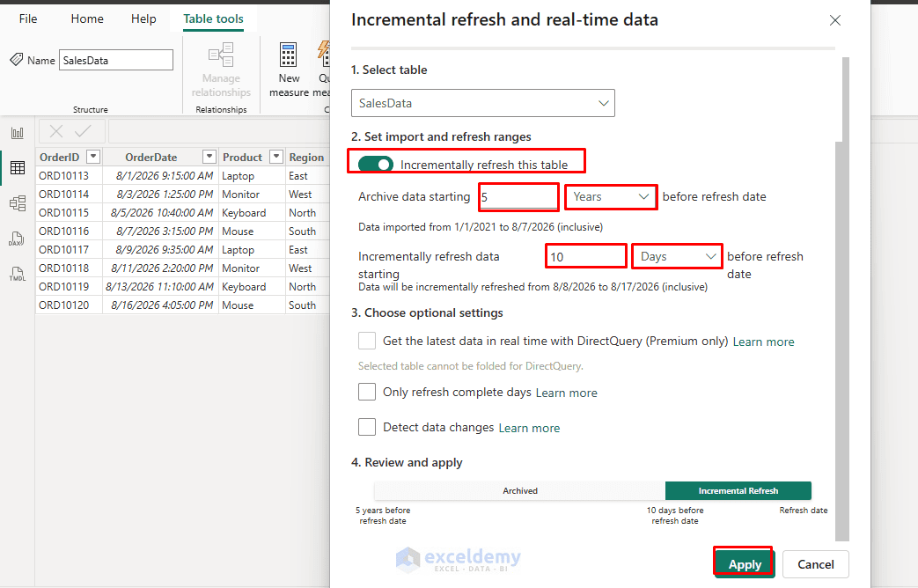Select cell 8/9/2026 9:35:00 AM
Image resolution: width=918 pixels, height=588 pixels.
tap(160, 249)
